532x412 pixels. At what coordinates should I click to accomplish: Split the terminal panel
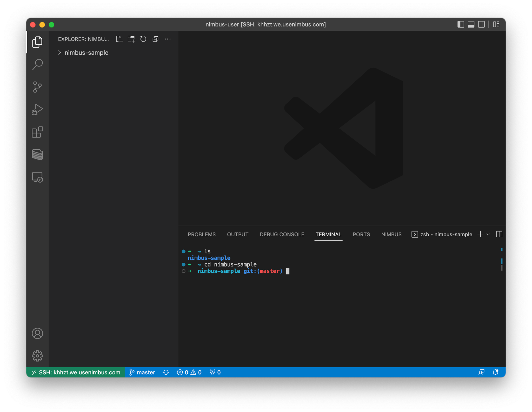(499, 234)
